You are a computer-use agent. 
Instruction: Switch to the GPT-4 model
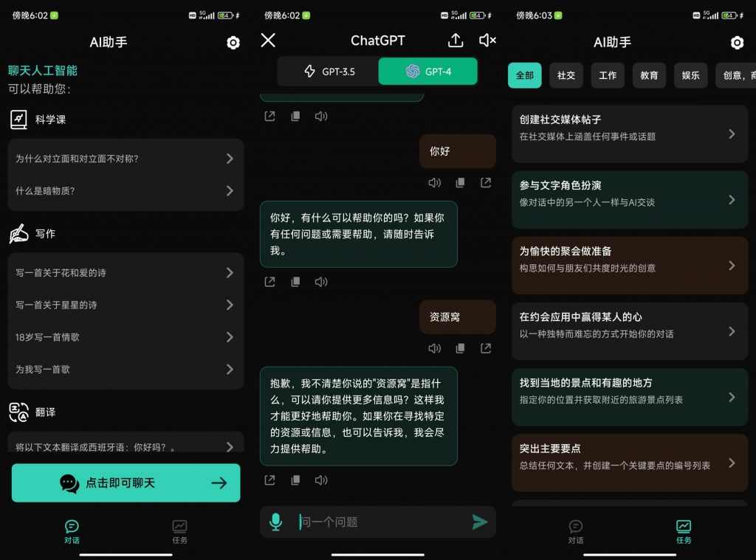click(x=428, y=72)
